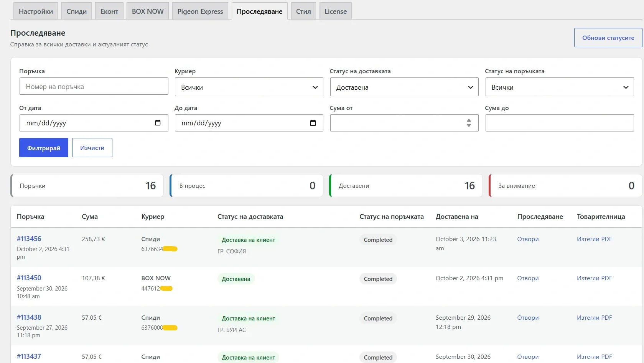Click the Доставена status badge for #113450

click(x=236, y=279)
